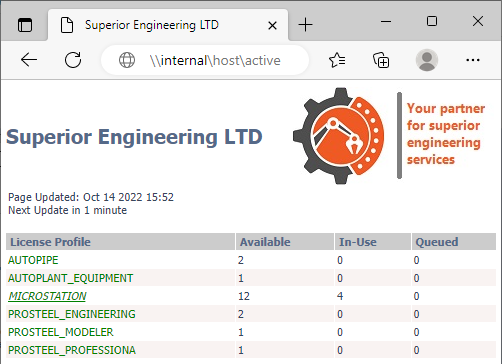Open the Collections icon
Viewport: 502px width, 364px height.
pyautogui.click(x=381, y=60)
